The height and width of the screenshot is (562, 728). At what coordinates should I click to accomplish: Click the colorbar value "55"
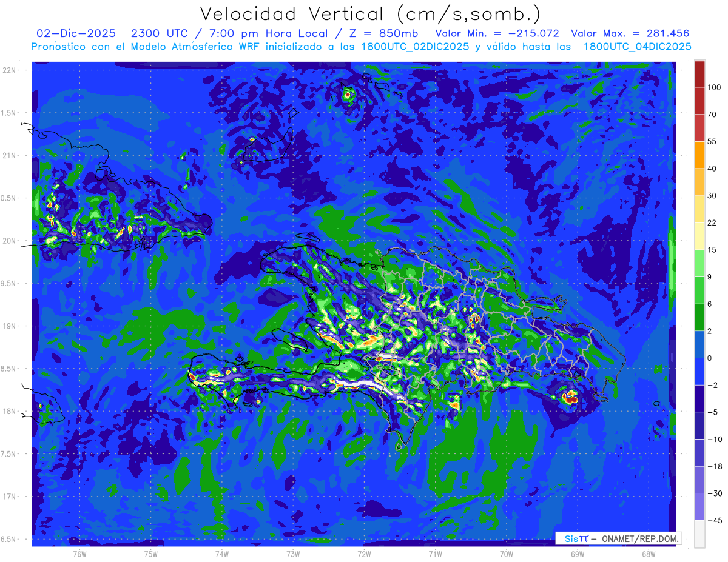click(713, 141)
